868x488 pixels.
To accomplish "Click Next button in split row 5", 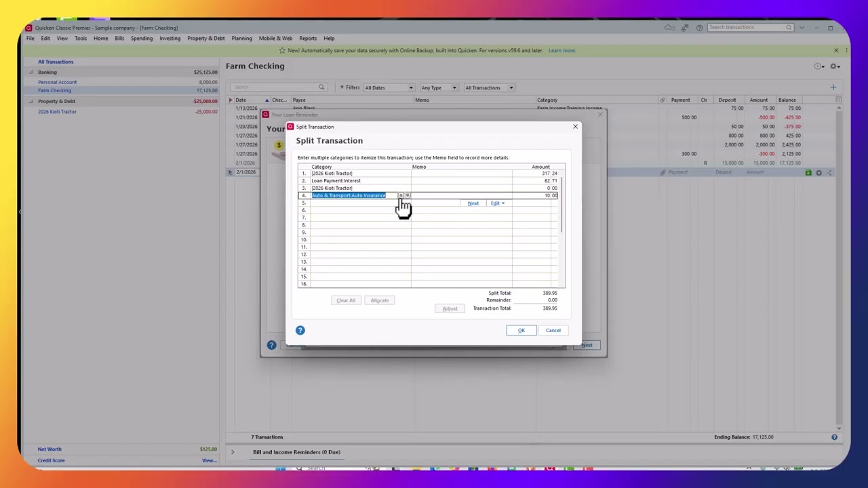I will point(473,203).
